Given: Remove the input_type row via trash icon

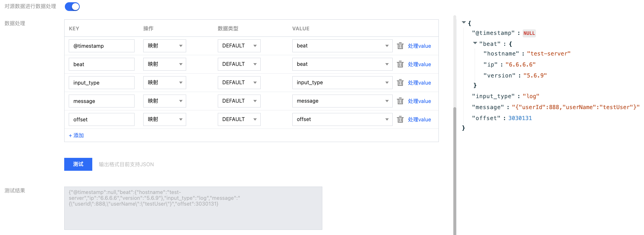Looking at the screenshot, I should (400, 83).
